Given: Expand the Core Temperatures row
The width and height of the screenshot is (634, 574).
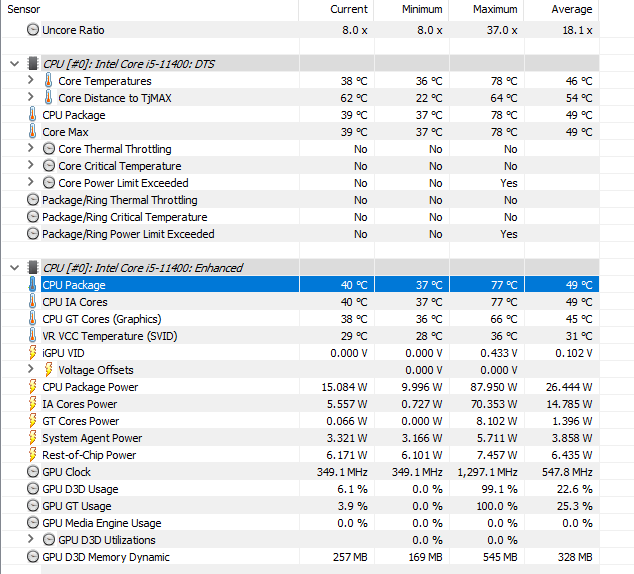Looking at the screenshot, I should (31, 81).
